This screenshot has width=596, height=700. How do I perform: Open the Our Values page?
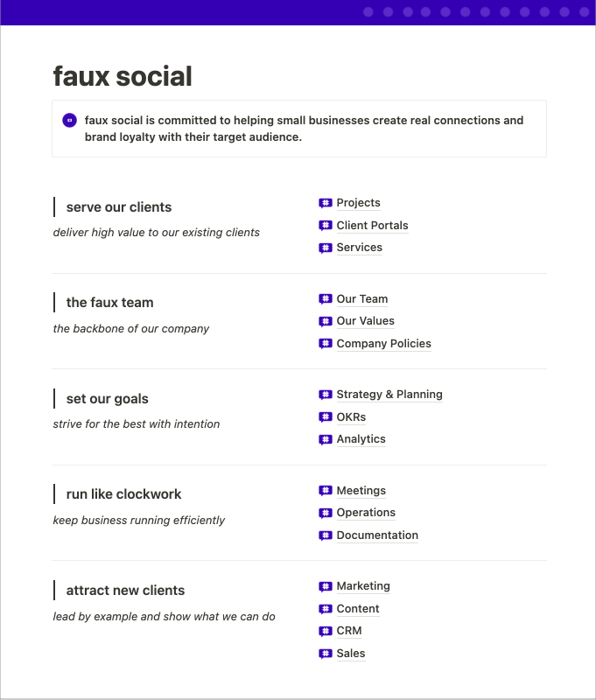click(365, 321)
